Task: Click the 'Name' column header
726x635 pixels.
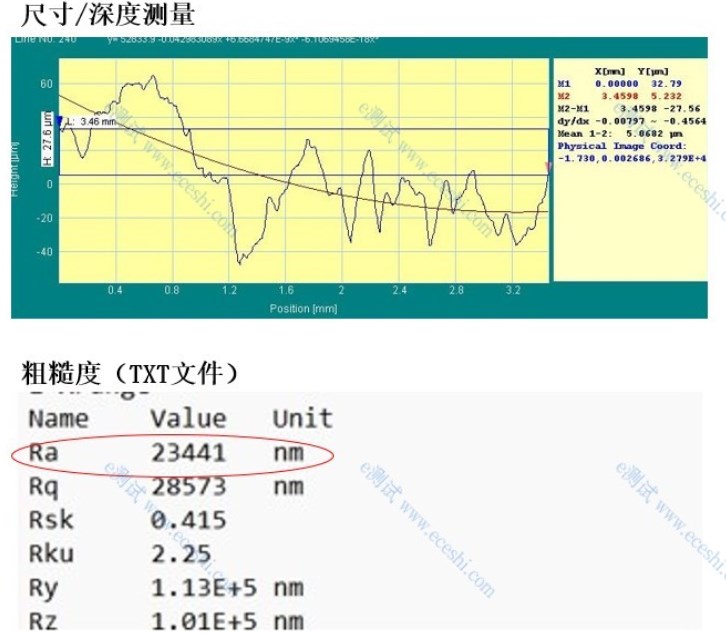Action: pos(58,419)
